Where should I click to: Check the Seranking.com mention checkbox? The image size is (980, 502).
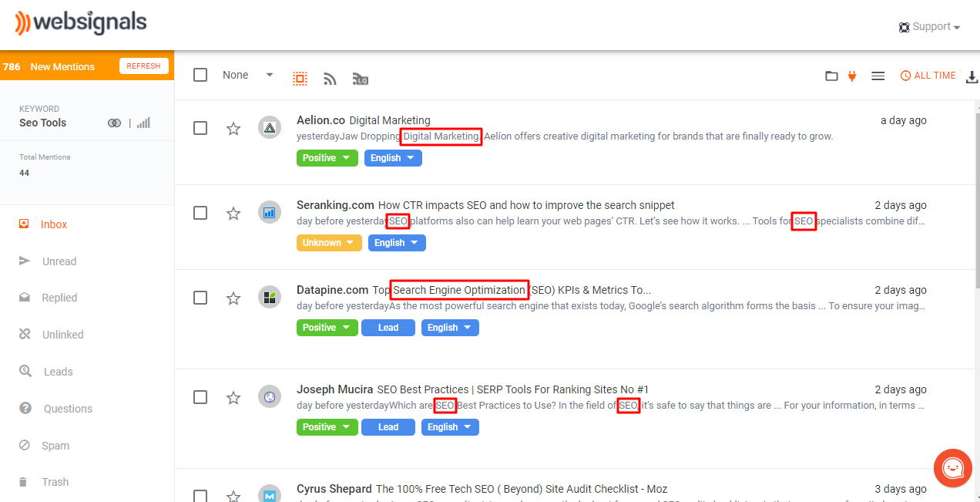click(x=200, y=213)
